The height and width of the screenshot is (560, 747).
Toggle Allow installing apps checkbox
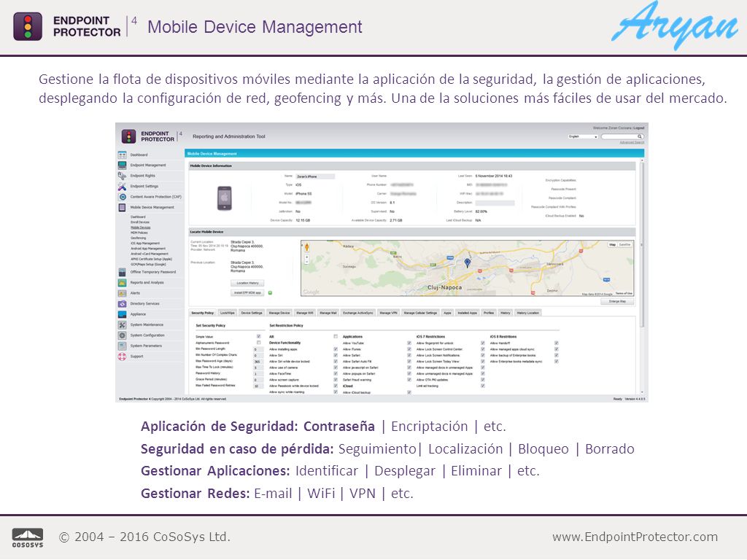click(336, 349)
